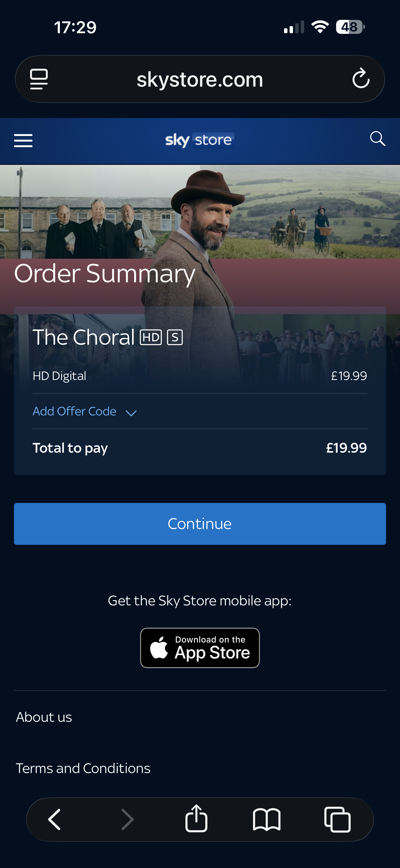
Task: Open Safari bookmarks
Action: click(266, 820)
